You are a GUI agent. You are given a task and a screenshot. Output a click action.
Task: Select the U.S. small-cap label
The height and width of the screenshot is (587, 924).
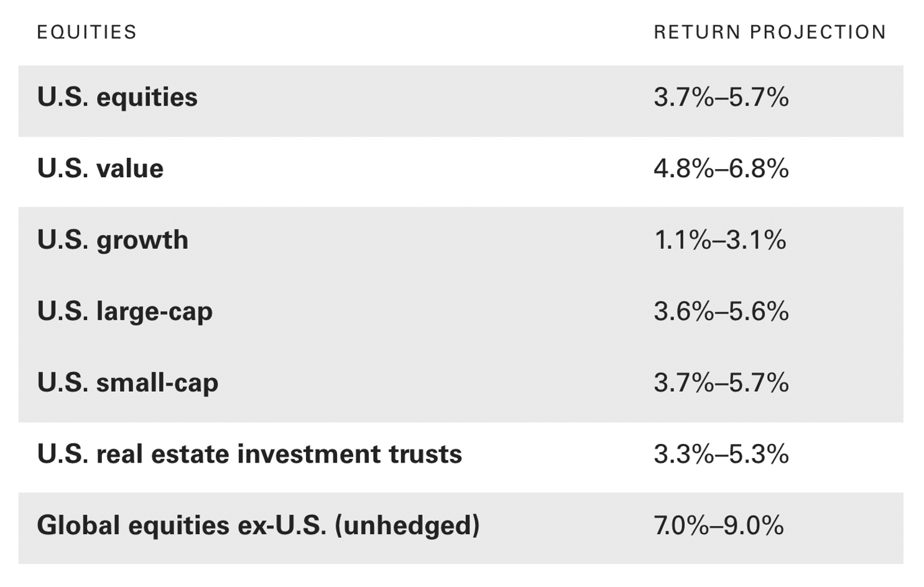[x=127, y=383]
